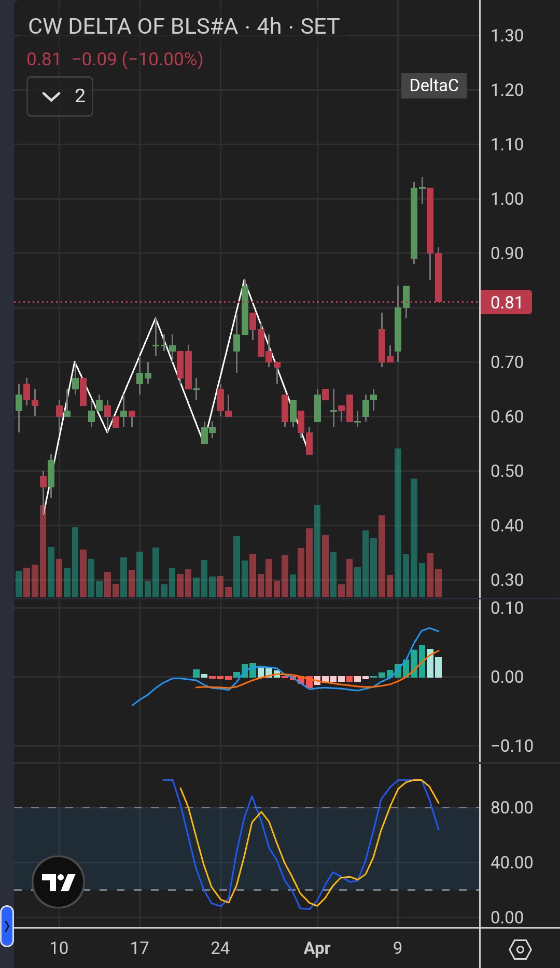This screenshot has height=968, width=560.
Task: Click the 0.50 price axis value
Action: tap(507, 471)
